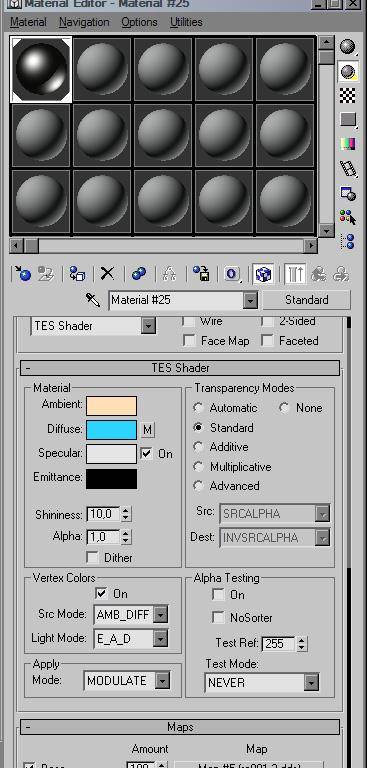Click Put Material to Scene icon
The width and height of the screenshot is (367, 768).
point(47,274)
